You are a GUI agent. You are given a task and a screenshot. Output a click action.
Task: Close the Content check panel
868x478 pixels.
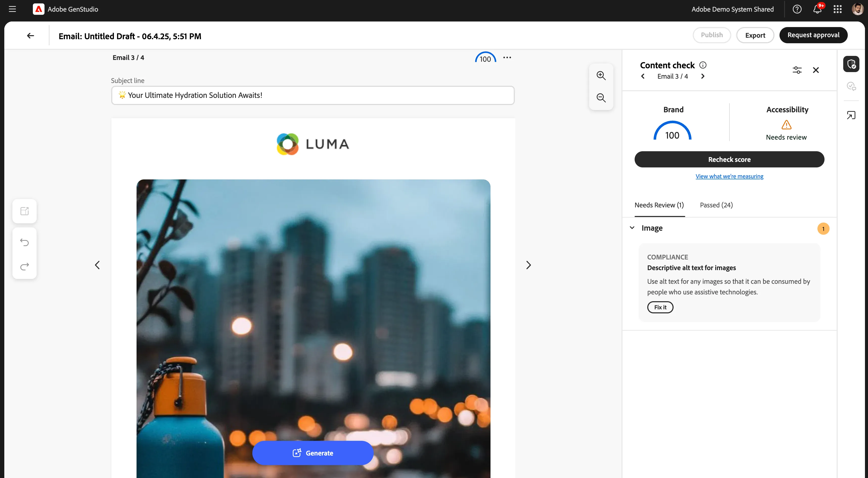pyautogui.click(x=816, y=70)
